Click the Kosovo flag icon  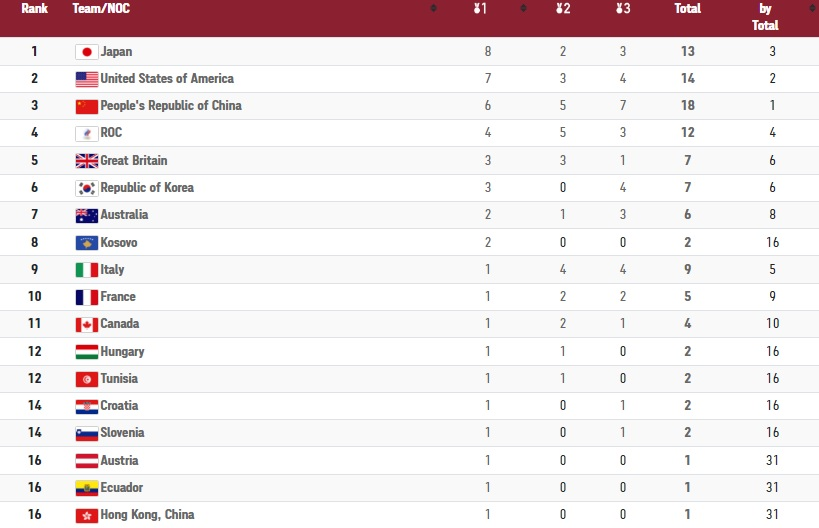(x=87, y=242)
